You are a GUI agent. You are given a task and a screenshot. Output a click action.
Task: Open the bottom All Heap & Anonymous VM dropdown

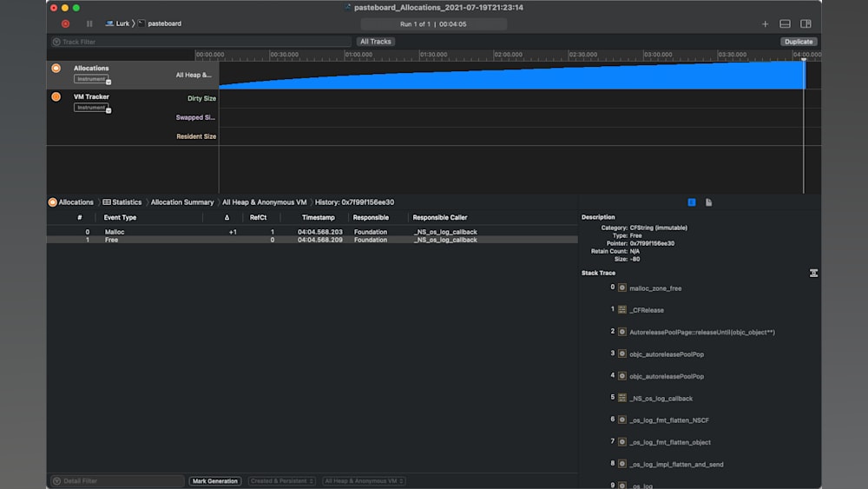(364, 480)
